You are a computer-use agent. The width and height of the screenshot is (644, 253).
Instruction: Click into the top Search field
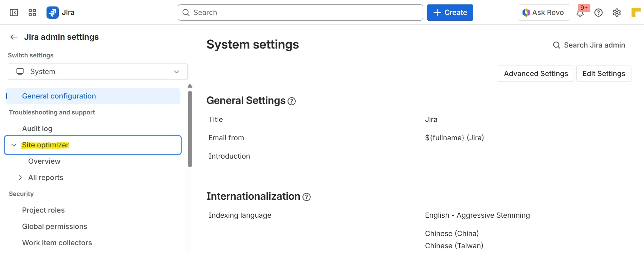pyautogui.click(x=300, y=13)
